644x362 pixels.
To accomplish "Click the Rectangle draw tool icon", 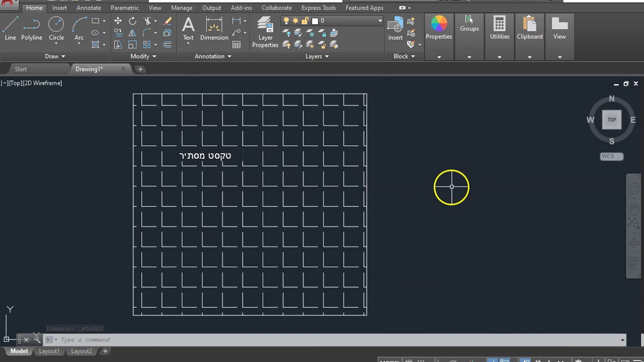I will coord(95,21).
